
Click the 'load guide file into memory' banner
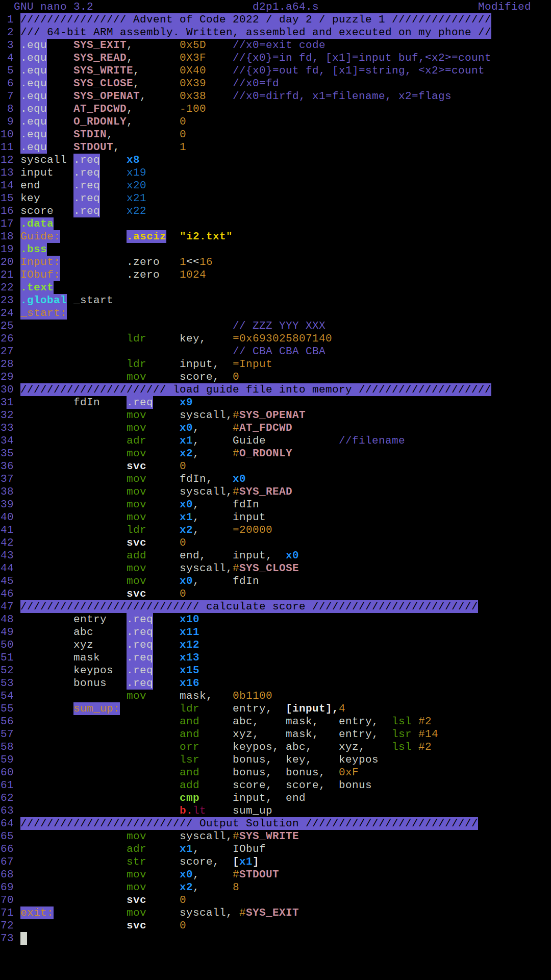tap(256, 389)
